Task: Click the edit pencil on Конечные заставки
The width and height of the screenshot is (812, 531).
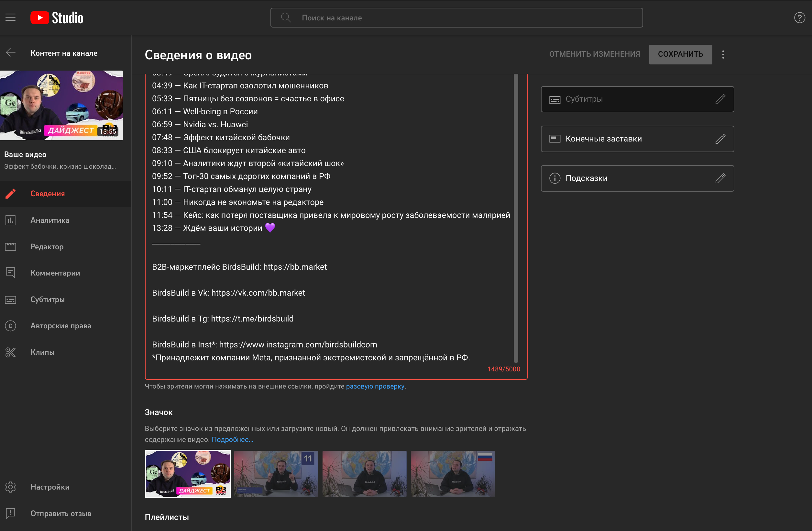Action: click(720, 139)
